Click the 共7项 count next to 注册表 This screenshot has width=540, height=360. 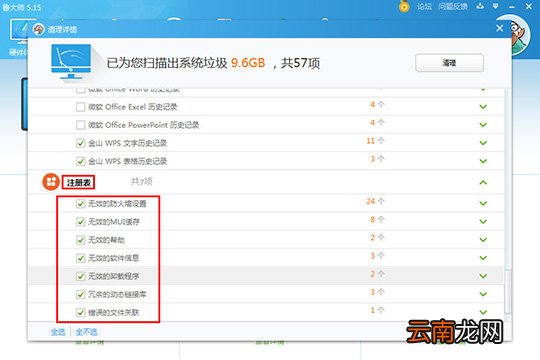pyautogui.click(x=142, y=182)
